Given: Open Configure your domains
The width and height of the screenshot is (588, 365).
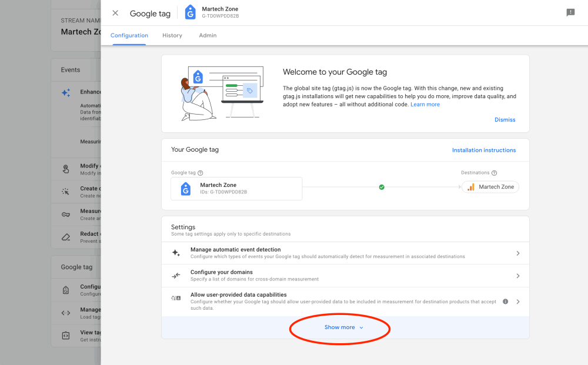Looking at the screenshot, I should [x=345, y=276].
